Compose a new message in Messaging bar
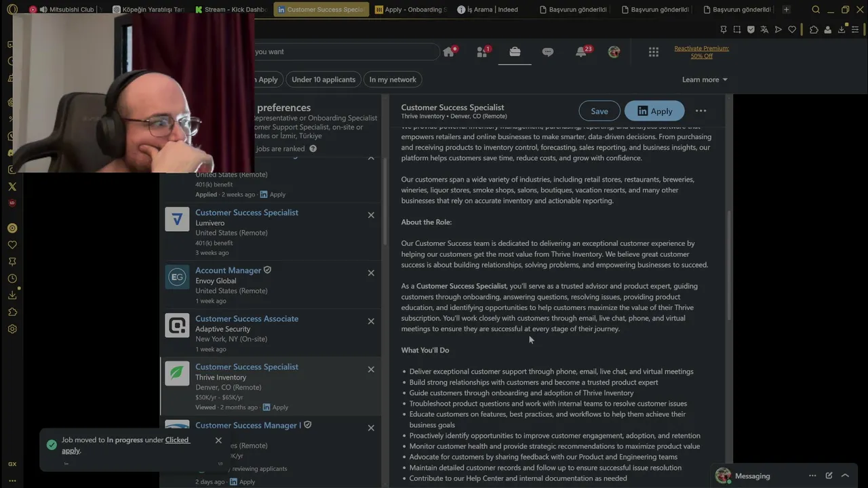The height and width of the screenshot is (488, 868). click(x=829, y=476)
